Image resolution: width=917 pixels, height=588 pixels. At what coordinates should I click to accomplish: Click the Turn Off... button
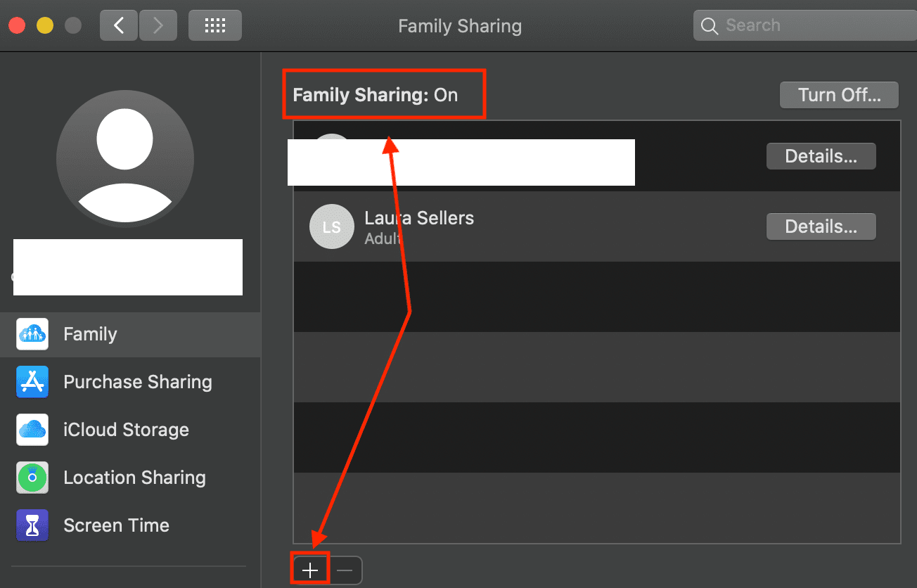(x=839, y=95)
